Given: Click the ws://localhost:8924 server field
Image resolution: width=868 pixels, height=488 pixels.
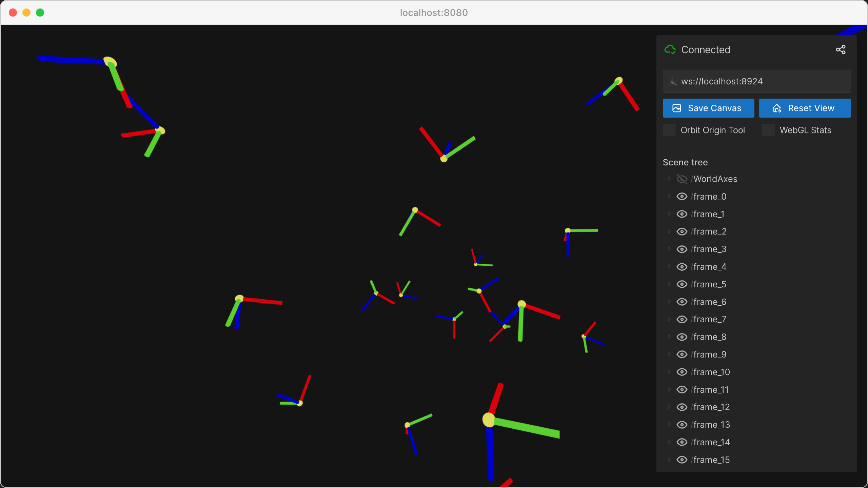Looking at the screenshot, I should 757,81.
